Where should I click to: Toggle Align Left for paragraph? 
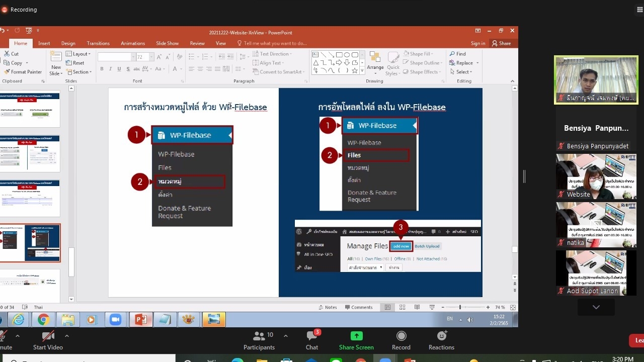tap(191, 69)
